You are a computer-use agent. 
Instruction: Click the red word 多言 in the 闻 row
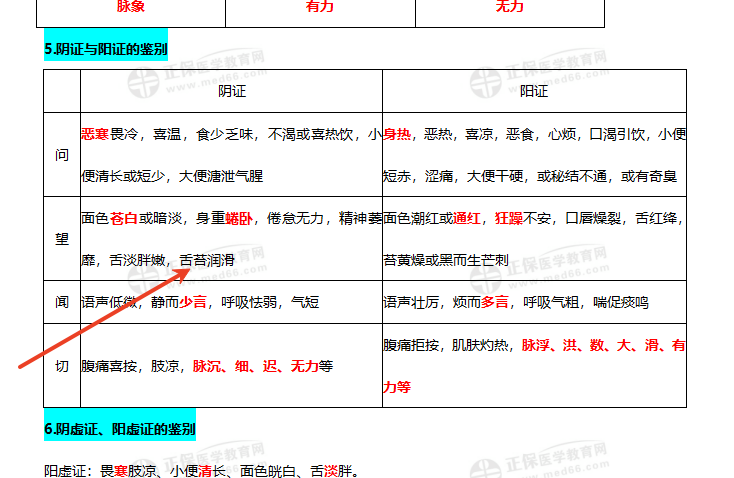point(495,301)
